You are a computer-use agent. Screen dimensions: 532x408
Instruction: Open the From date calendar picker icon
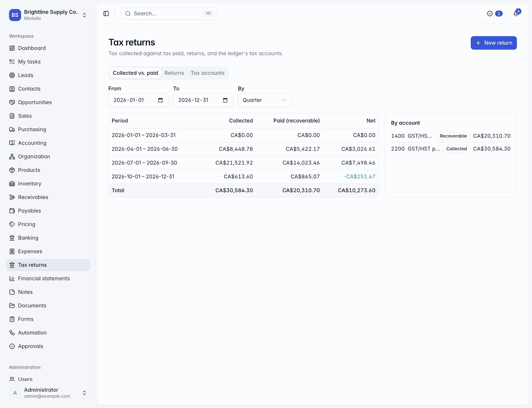pyautogui.click(x=161, y=100)
